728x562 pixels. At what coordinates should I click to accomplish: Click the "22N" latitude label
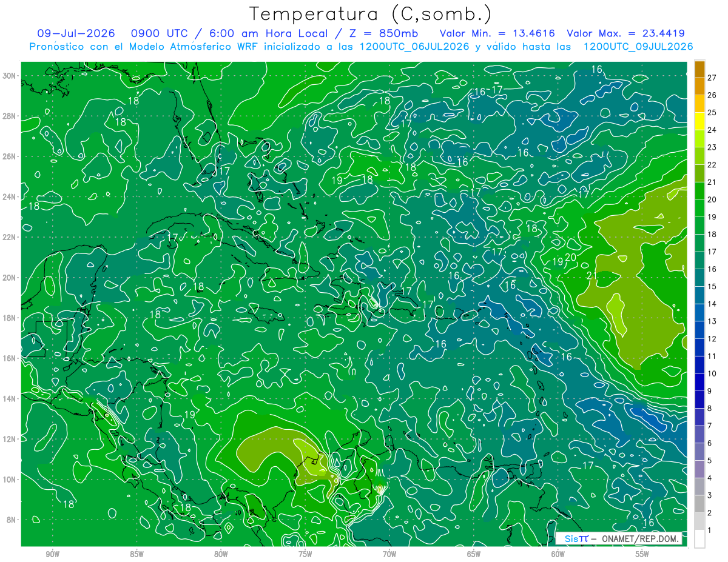10,237
